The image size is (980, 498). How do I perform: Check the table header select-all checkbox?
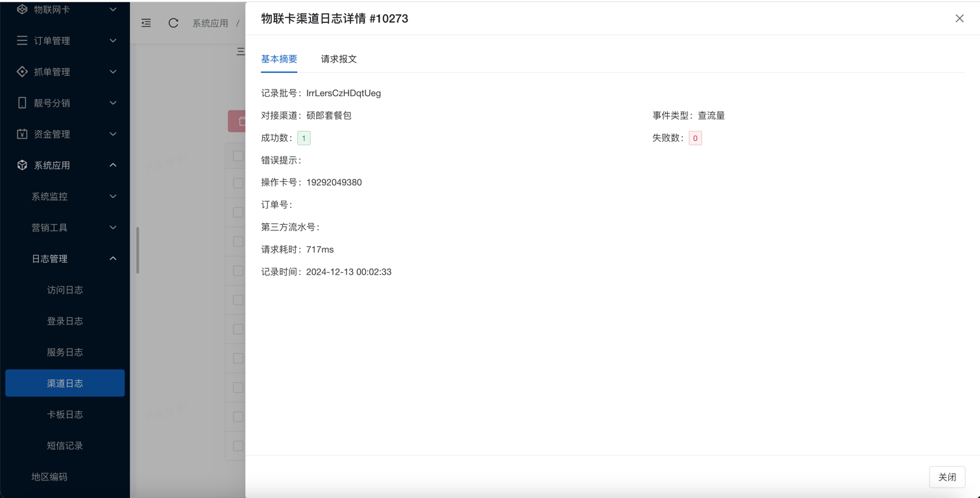pos(238,156)
